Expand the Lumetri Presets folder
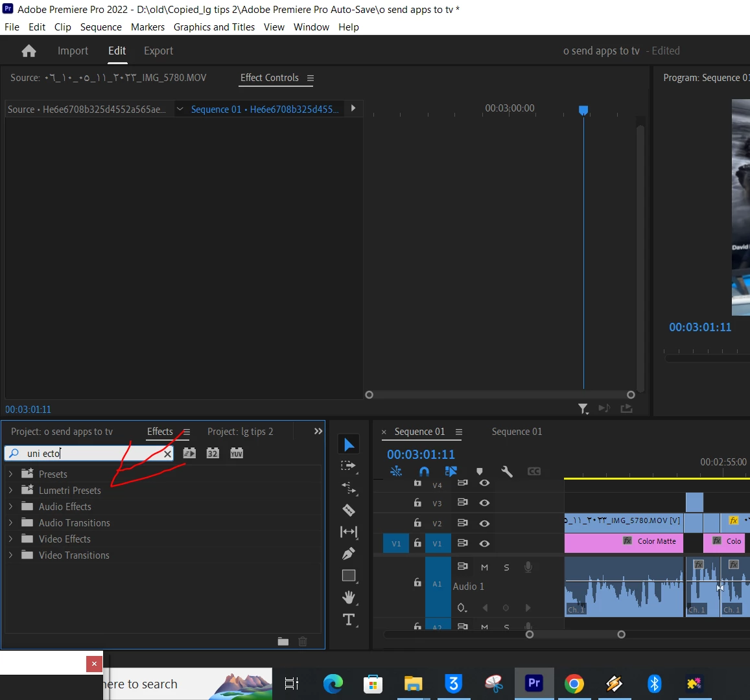Viewport: 750px width, 700px height. (10, 490)
